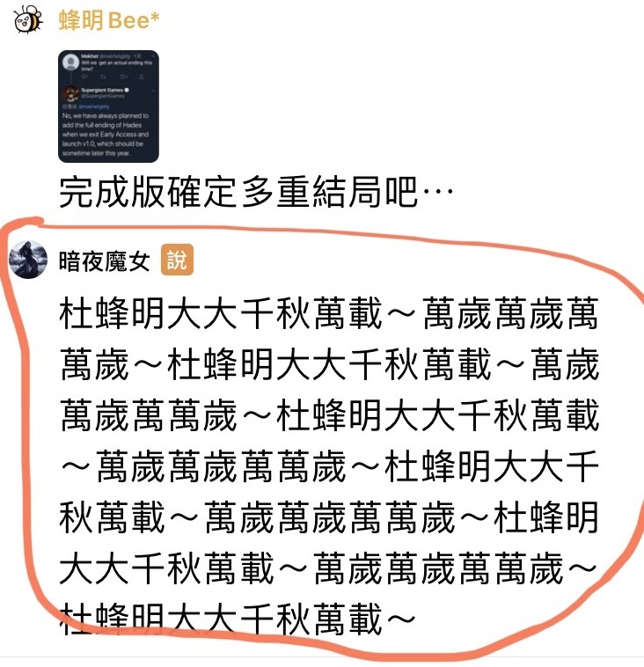Screen dimensions: 644x667
Task: Click the Supergiant Games display name
Action: point(102,90)
